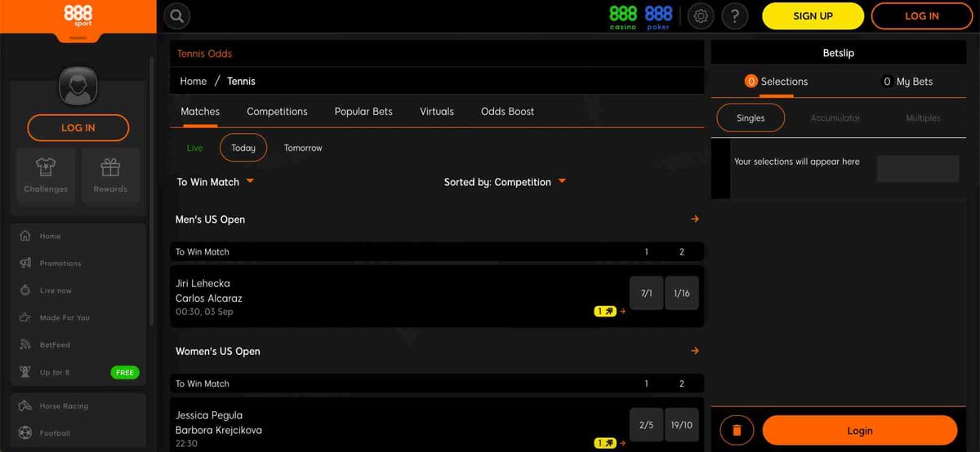Image resolution: width=980 pixels, height=452 pixels.
Task: Expand Sorted by Competition dropdown
Action: tap(505, 182)
